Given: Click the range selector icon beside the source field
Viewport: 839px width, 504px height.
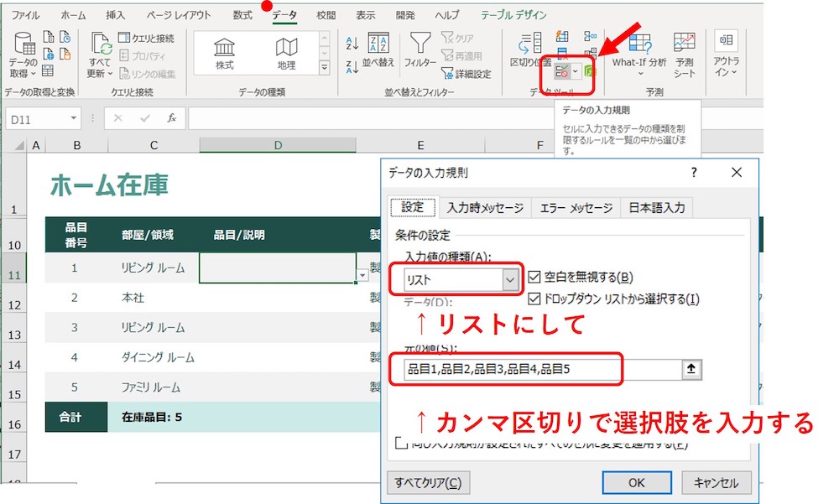Looking at the screenshot, I should tap(691, 369).
